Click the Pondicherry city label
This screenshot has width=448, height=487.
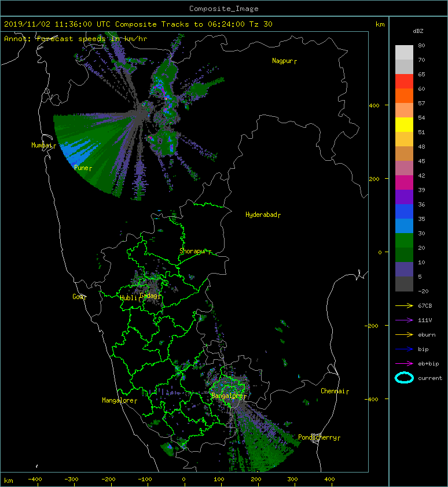tap(317, 437)
